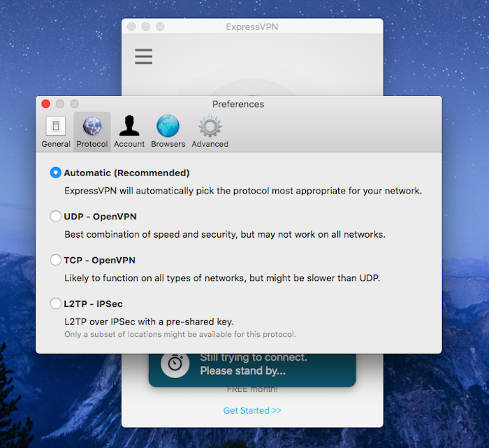Click the 'ExpressVPN will automatically pick' description
The height and width of the screenshot is (448, 489).
point(243,191)
